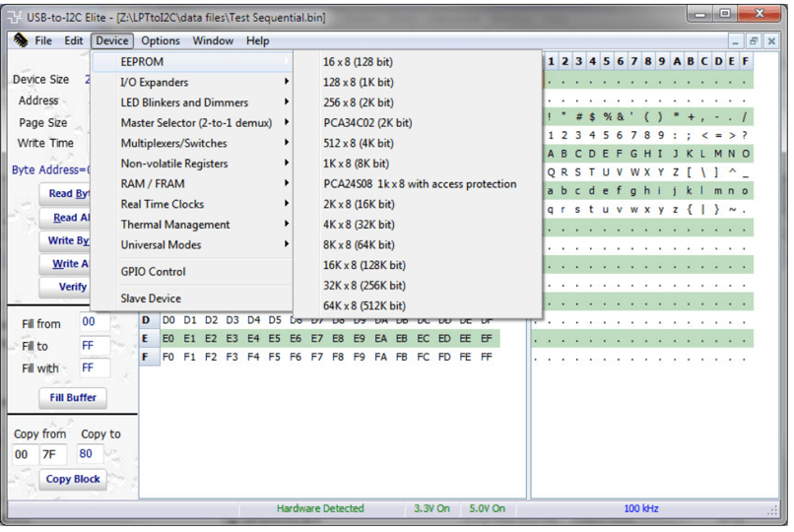This screenshot has height=532, width=794.
Task: Click the Fill from input field
Action: pyautogui.click(x=94, y=322)
